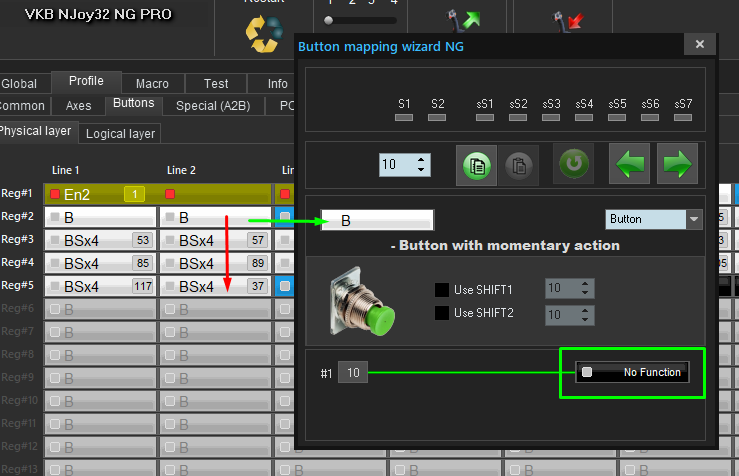Switch to the Profile tab
The image size is (739, 476).
pos(86,82)
